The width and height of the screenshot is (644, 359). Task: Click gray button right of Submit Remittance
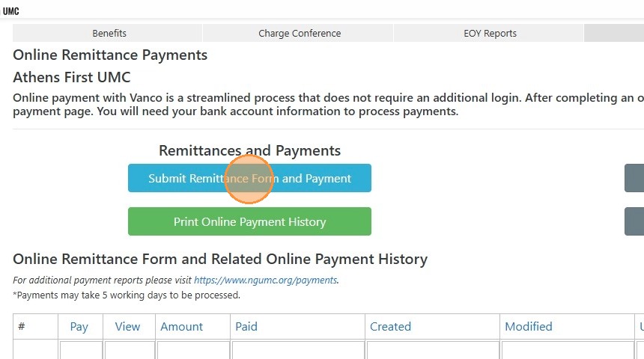(x=634, y=179)
